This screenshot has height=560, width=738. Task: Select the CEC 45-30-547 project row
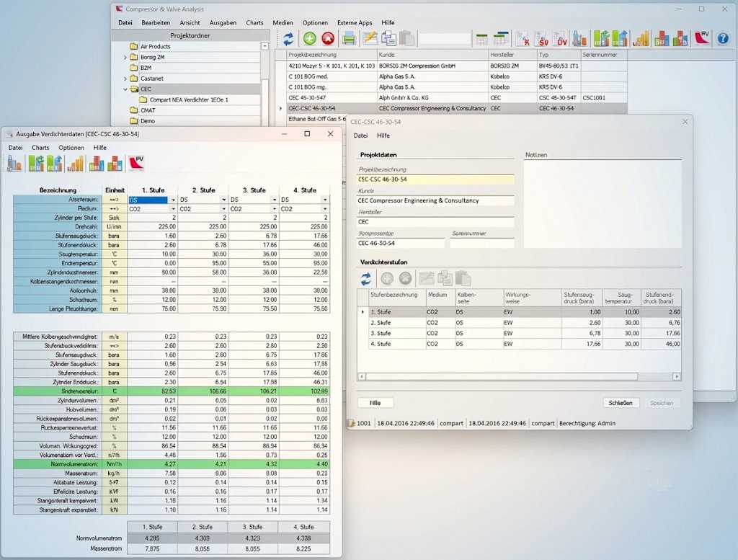click(451, 98)
